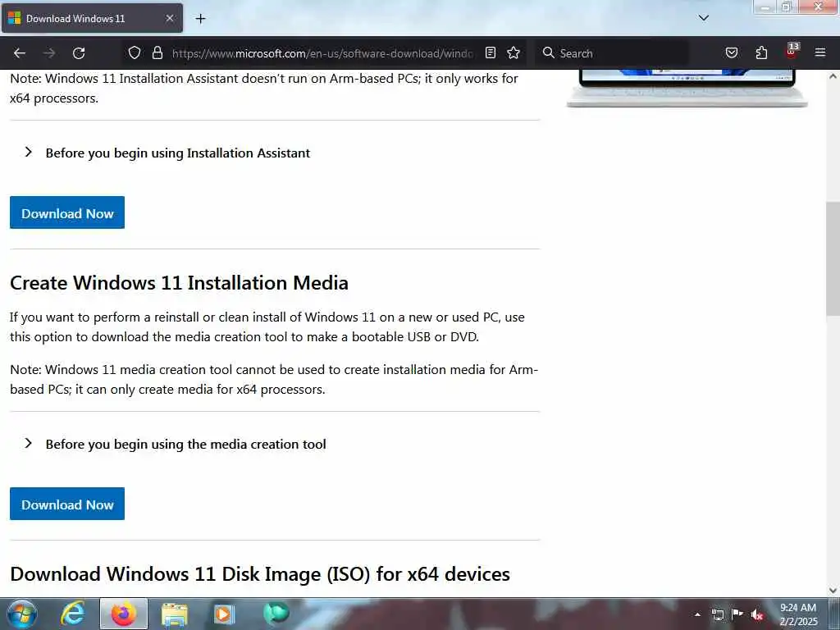This screenshot has height=630, width=840.
Task: Click the search magnifier icon
Action: (548, 52)
